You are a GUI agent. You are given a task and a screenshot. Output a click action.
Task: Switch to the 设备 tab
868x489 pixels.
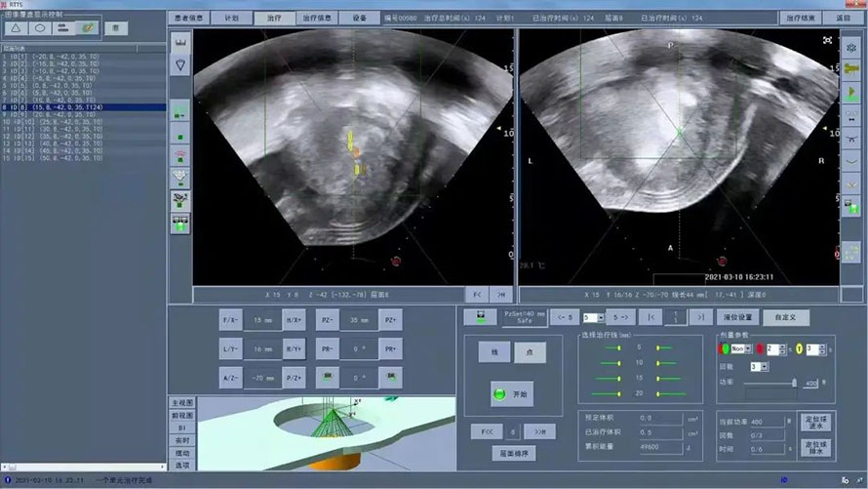click(x=360, y=18)
